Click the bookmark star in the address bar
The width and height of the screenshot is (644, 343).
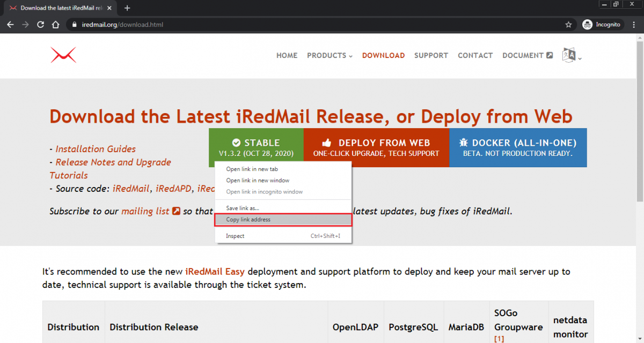(x=567, y=24)
